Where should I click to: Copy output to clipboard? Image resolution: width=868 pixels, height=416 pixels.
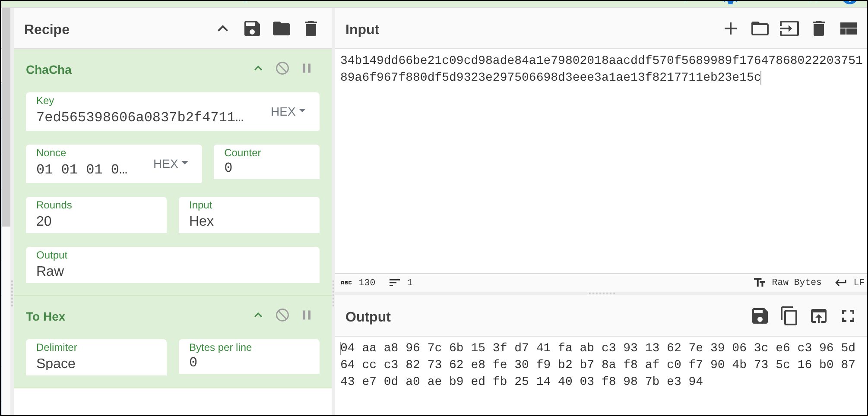789,316
